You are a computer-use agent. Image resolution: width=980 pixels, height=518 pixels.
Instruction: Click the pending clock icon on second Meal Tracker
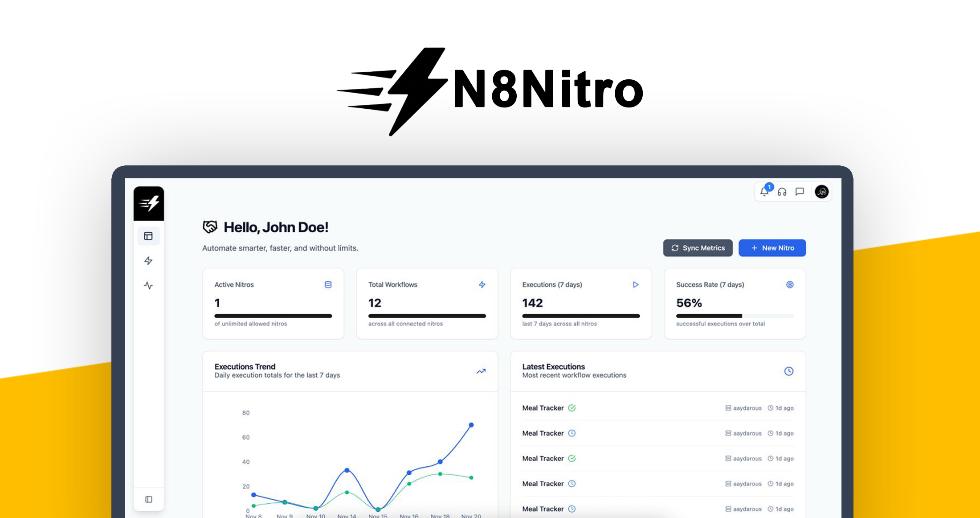(572, 433)
